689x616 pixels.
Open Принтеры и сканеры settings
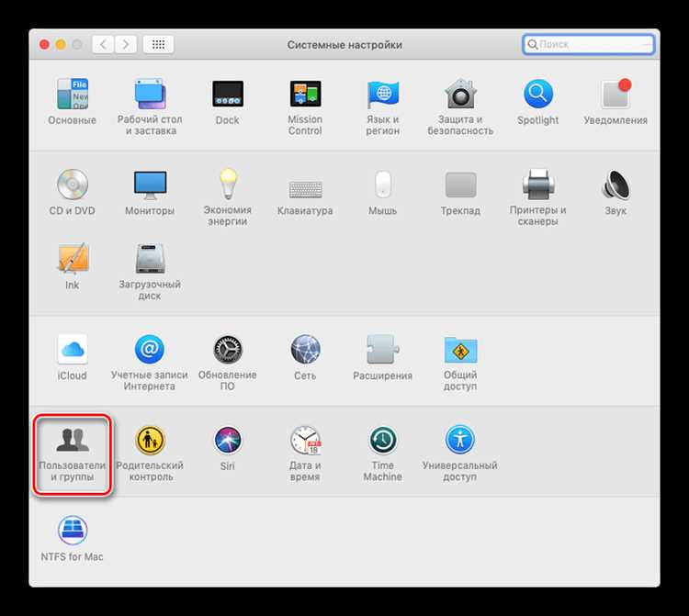coord(537,197)
